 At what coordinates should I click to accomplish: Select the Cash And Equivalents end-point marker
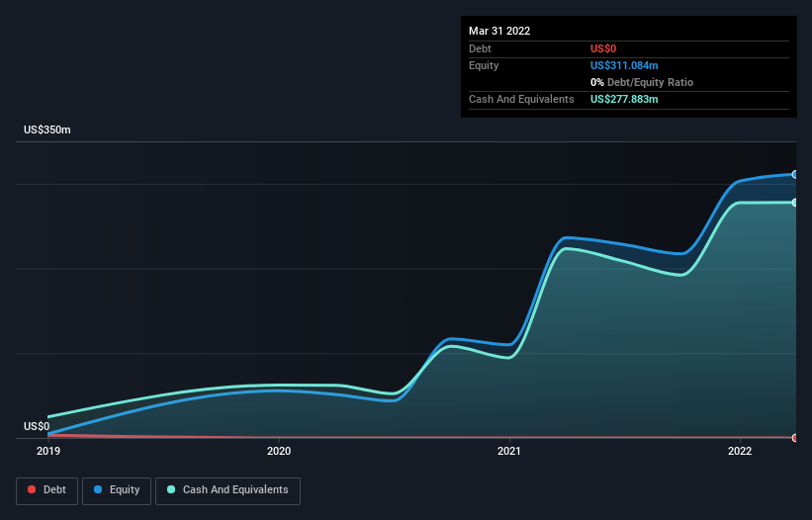pyautogui.click(x=795, y=203)
